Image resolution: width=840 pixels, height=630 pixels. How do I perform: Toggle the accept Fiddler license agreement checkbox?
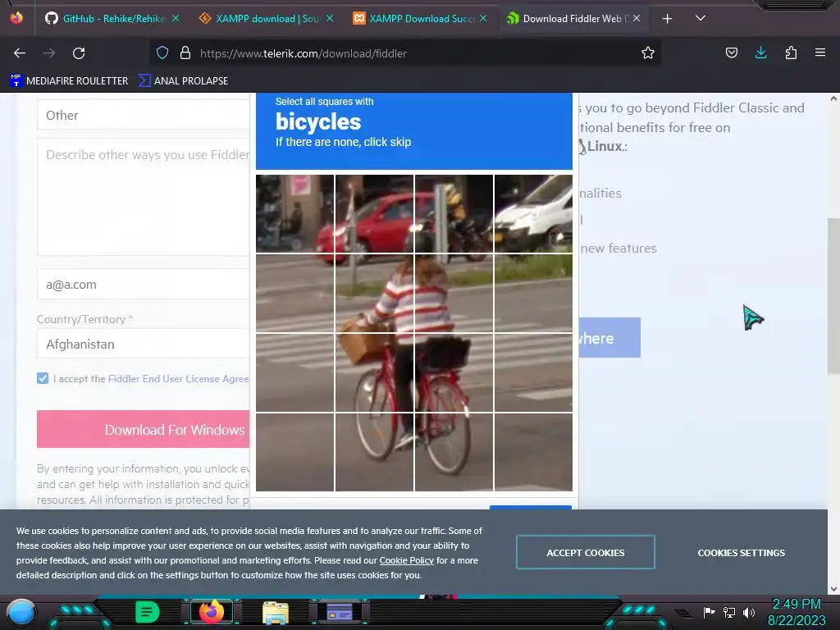(x=43, y=378)
